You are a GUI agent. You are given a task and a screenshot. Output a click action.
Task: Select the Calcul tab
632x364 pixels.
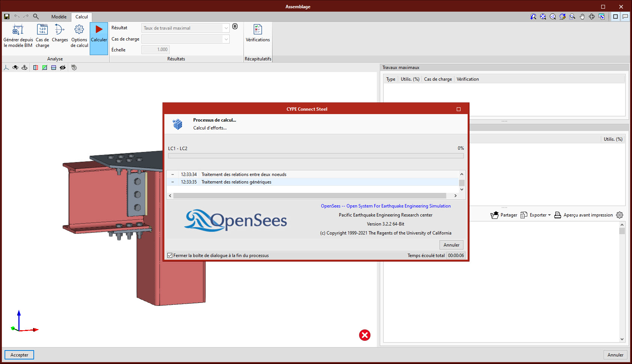pos(81,17)
